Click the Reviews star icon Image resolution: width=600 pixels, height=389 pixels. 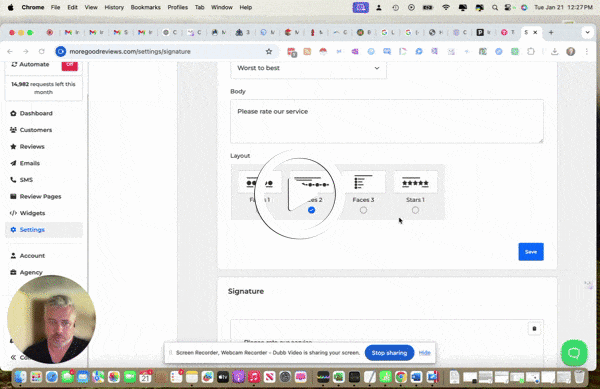[13, 146]
